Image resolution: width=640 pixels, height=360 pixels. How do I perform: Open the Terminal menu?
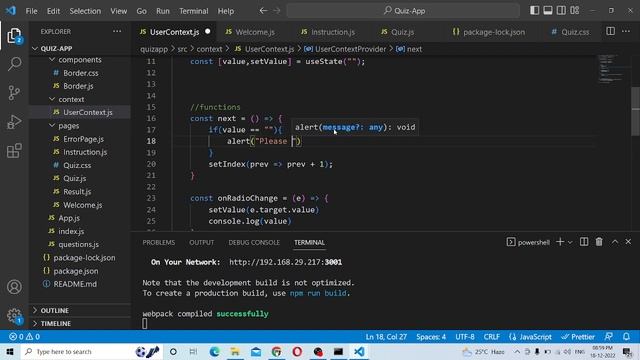pos(193,11)
